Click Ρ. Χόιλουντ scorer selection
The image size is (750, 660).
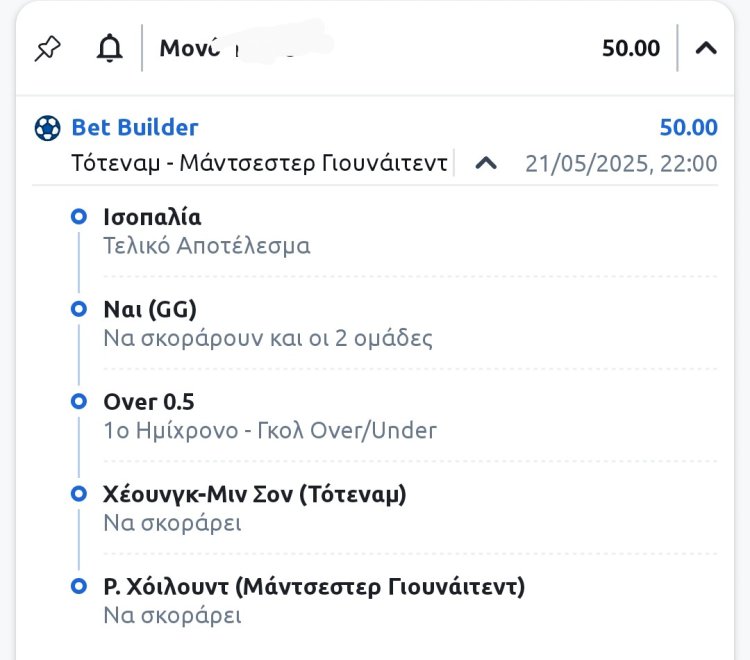point(314,586)
